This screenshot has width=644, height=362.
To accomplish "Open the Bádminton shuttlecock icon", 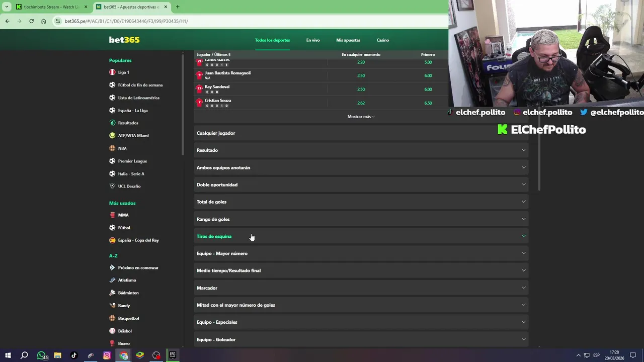I will pos(112,293).
